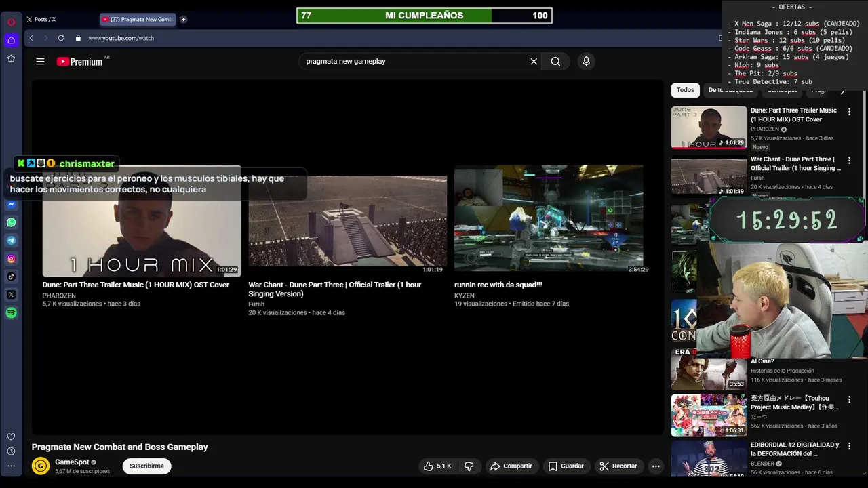This screenshot has height=488, width=868.
Task: Go to YouTube Premium home logo
Action: (79, 62)
